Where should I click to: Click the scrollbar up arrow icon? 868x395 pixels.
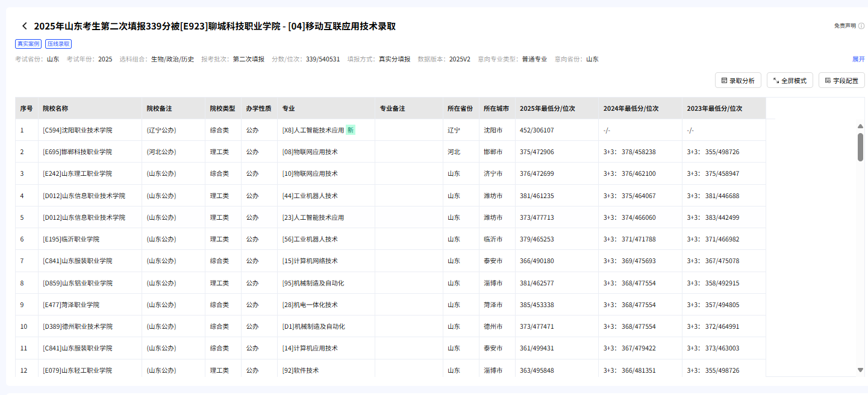point(860,126)
